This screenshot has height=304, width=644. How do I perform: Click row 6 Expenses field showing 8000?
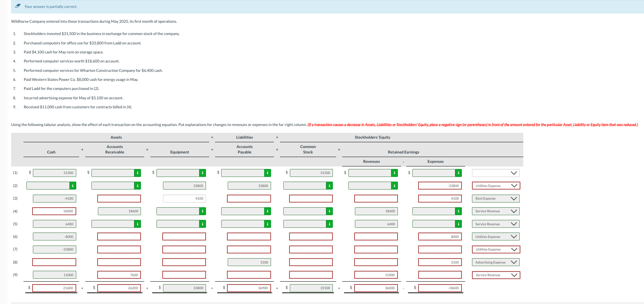[x=440, y=237]
